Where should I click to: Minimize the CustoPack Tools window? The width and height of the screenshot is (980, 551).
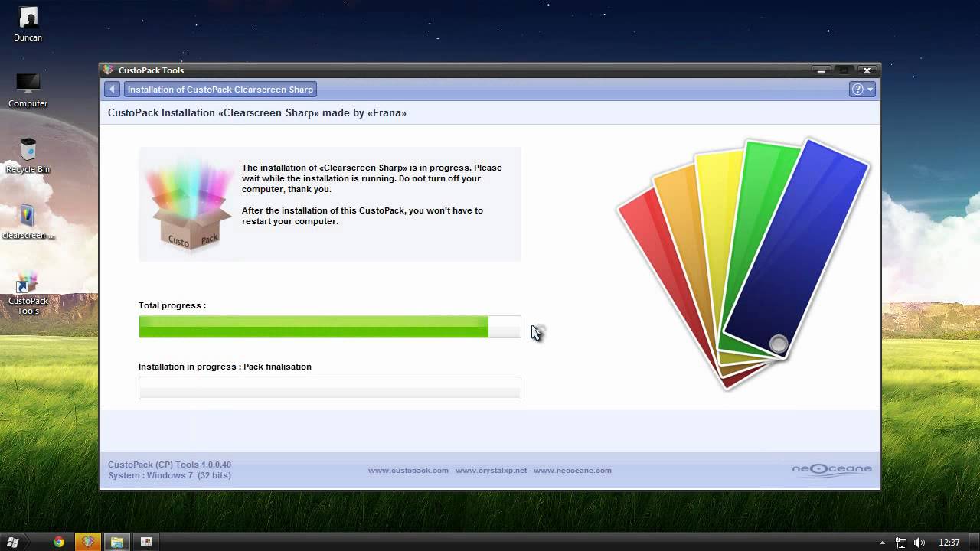click(822, 70)
